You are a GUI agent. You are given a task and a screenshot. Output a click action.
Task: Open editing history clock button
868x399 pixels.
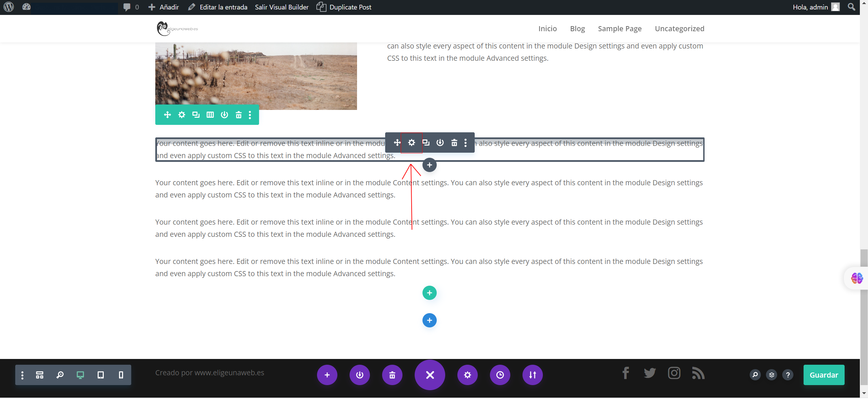(x=500, y=375)
